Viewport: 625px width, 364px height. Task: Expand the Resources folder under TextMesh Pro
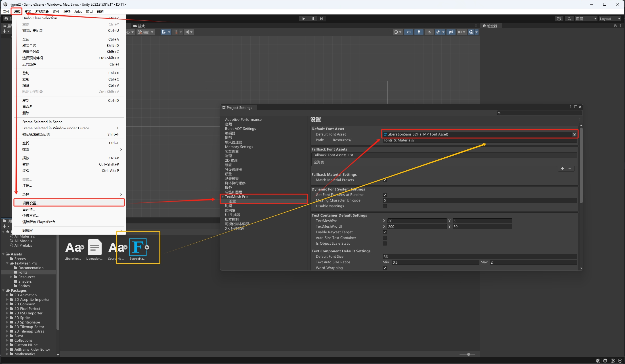click(x=11, y=277)
